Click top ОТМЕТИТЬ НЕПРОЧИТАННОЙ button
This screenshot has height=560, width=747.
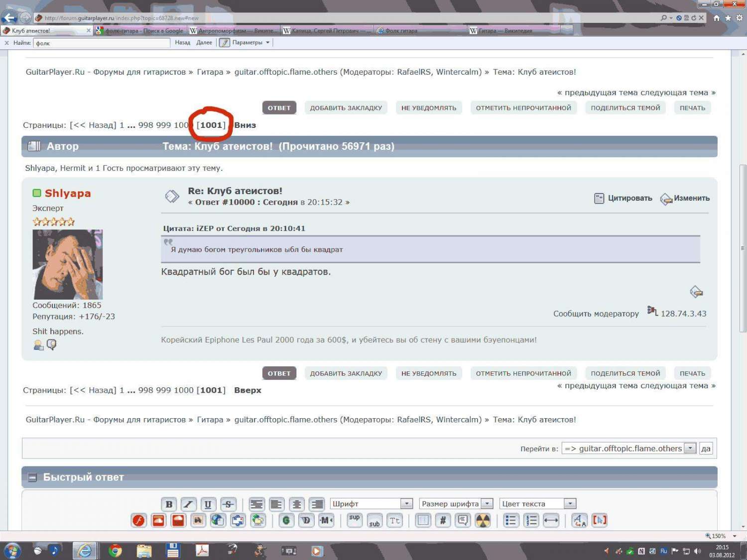tap(523, 108)
